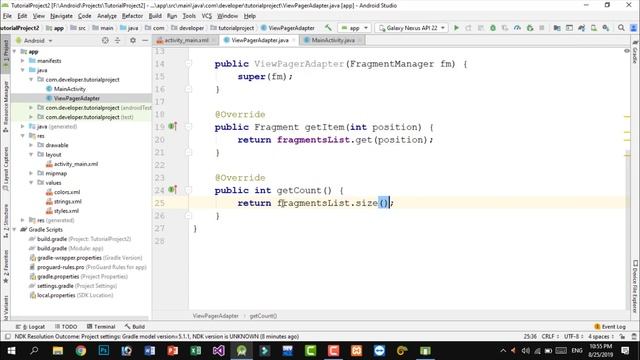This screenshot has width=640, height=360.
Task: Collapse the res folder in the project tree
Action: (23, 136)
